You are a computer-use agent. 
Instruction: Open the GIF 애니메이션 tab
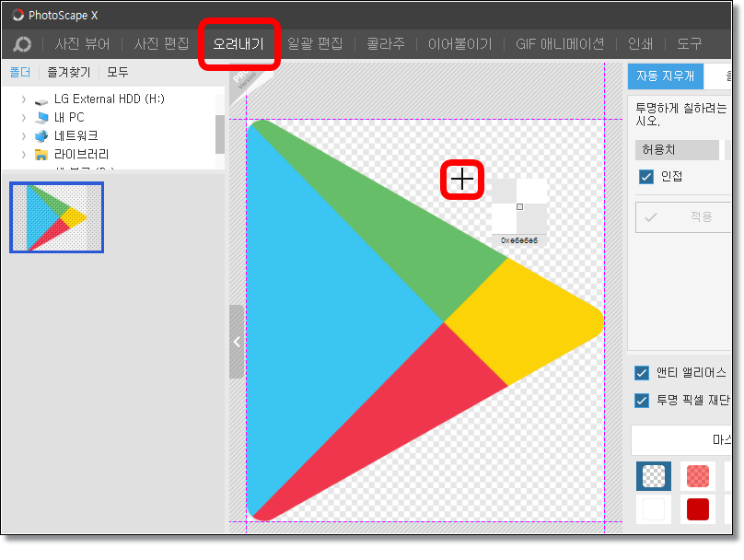click(560, 44)
